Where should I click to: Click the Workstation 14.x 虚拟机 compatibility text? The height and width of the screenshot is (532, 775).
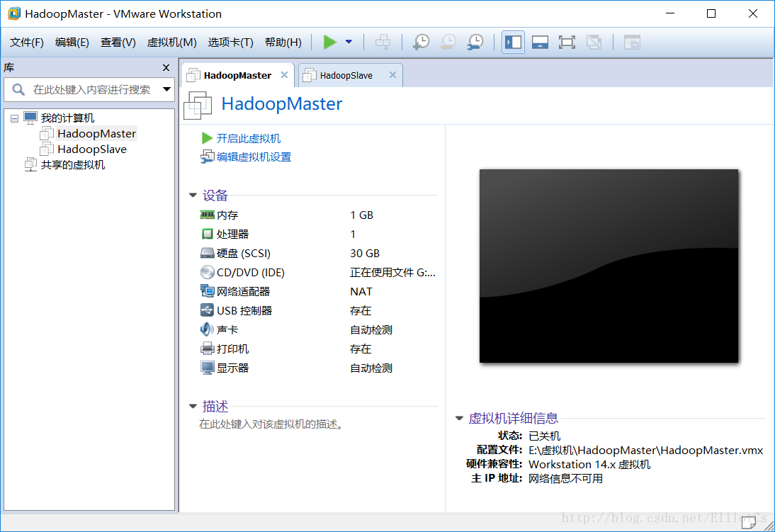tap(589, 465)
